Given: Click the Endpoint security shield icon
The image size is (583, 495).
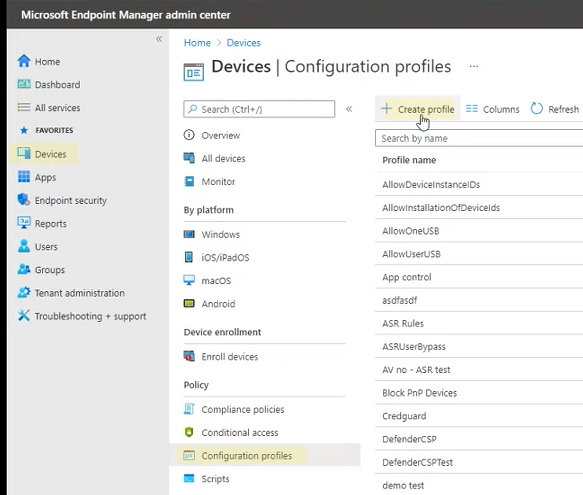Looking at the screenshot, I should [24, 200].
